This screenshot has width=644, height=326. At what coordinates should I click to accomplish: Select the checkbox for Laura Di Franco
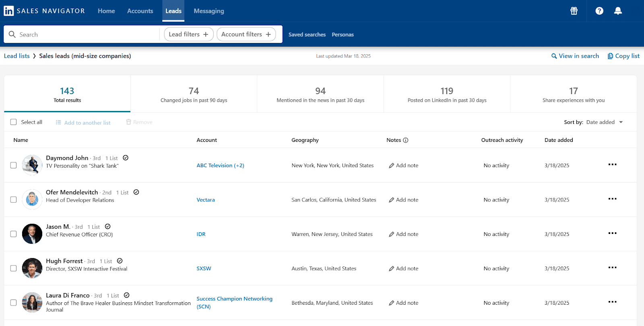coord(14,303)
